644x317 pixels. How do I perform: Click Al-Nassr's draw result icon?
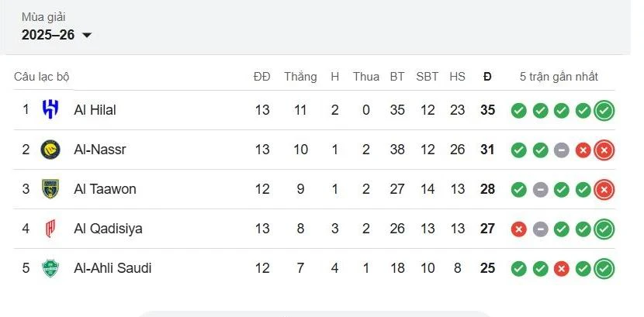point(562,150)
